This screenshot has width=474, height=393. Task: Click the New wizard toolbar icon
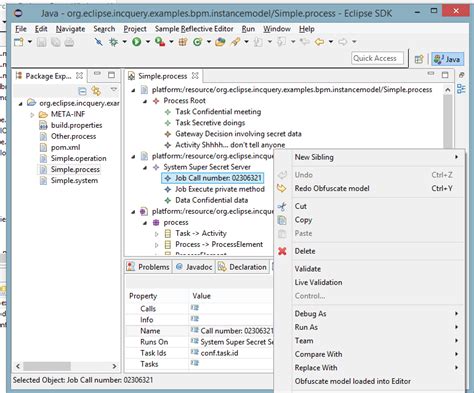(19, 42)
